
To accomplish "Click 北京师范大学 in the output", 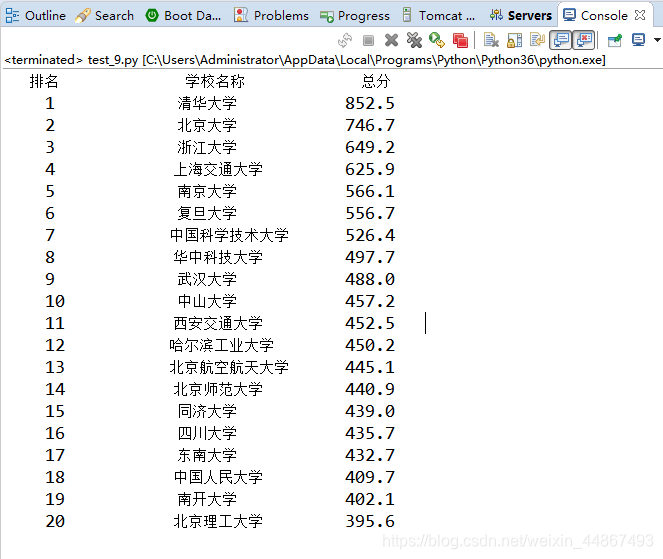I will (x=218, y=389).
